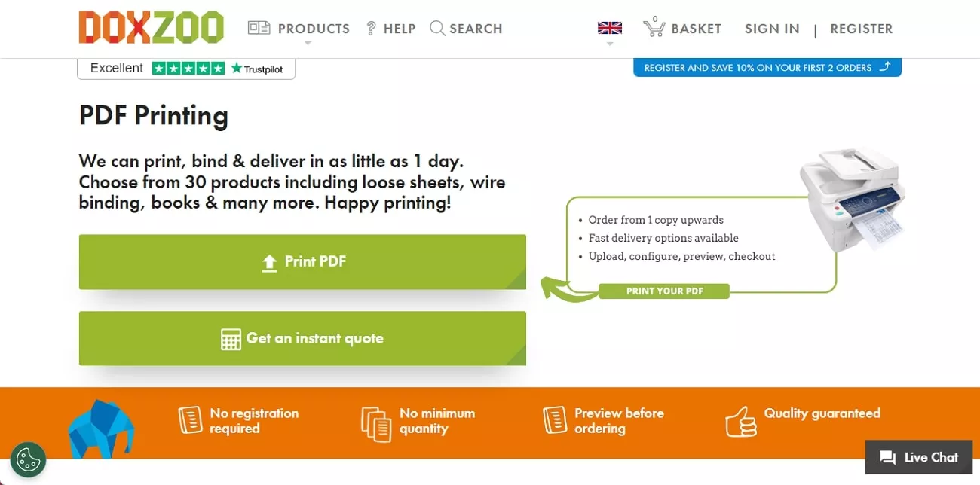Click the Sign In link
The height and width of the screenshot is (485, 980).
[x=772, y=29]
